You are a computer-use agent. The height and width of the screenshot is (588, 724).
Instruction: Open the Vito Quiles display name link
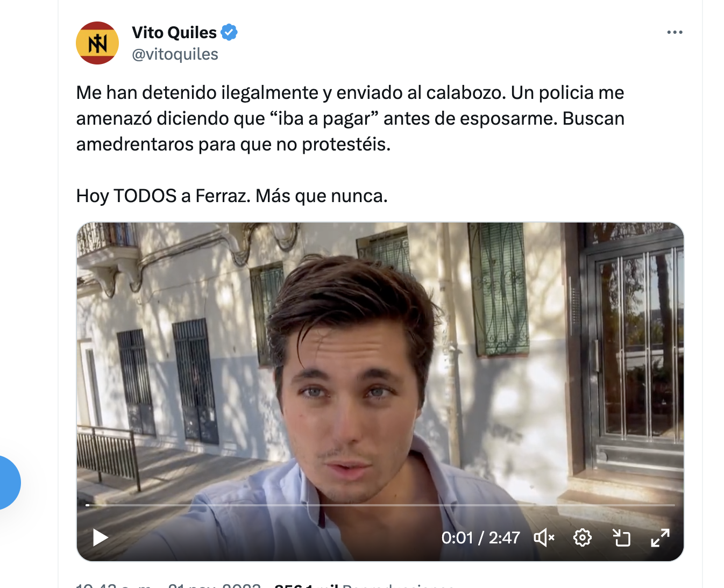tap(174, 32)
